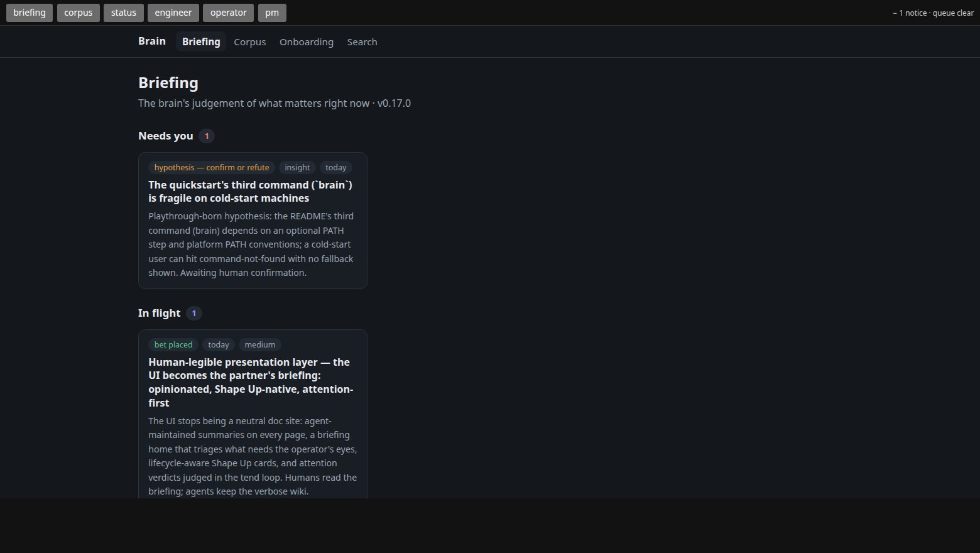Click the 'today' tag on bet card

pos(219,345)
